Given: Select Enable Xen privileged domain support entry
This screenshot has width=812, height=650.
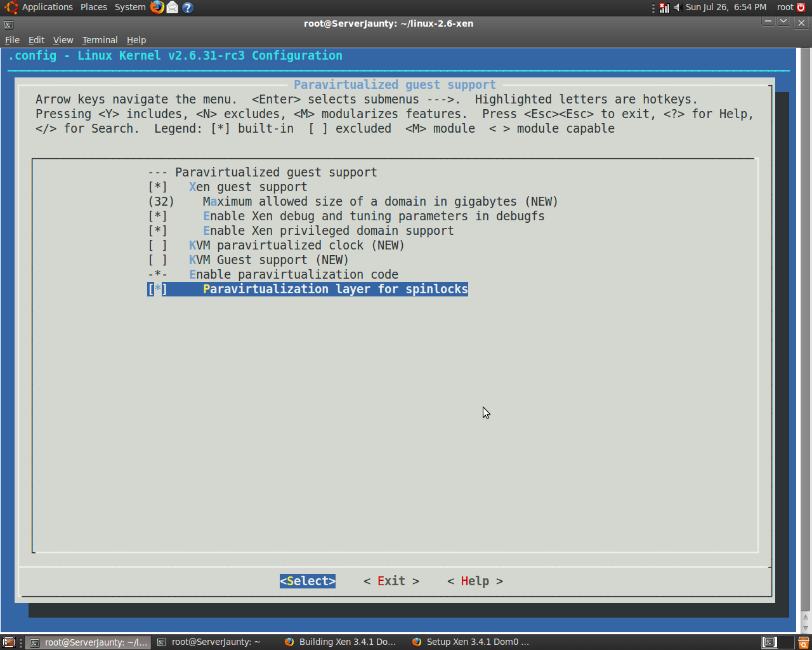Looking at the screenshot, I should [x=329, y=231].
